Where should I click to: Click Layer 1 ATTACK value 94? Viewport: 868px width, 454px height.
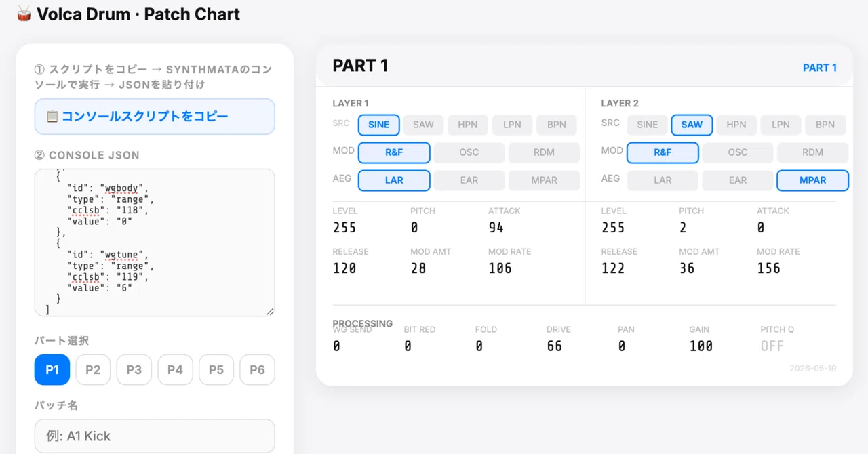(496, 228)
